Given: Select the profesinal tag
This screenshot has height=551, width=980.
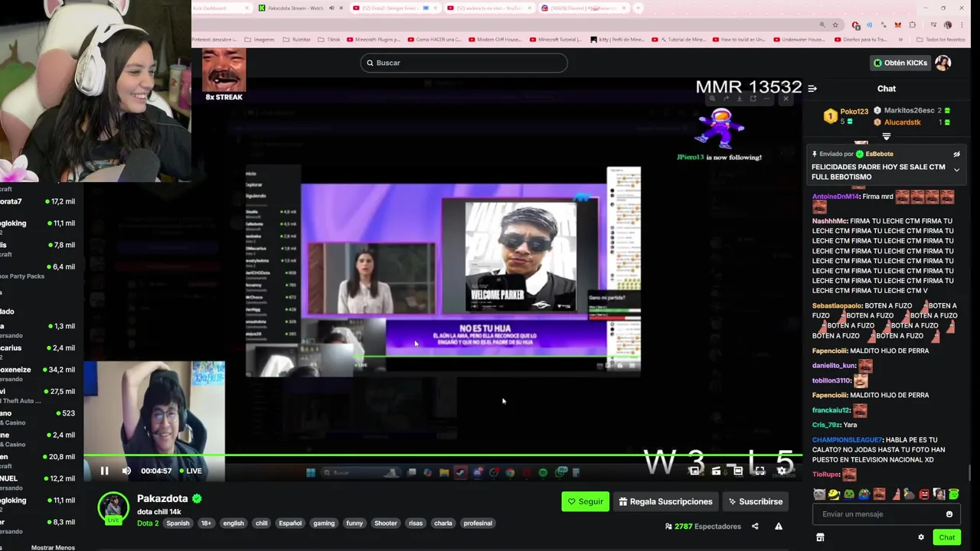Looking at the screenshot, I should coord(478,523).
